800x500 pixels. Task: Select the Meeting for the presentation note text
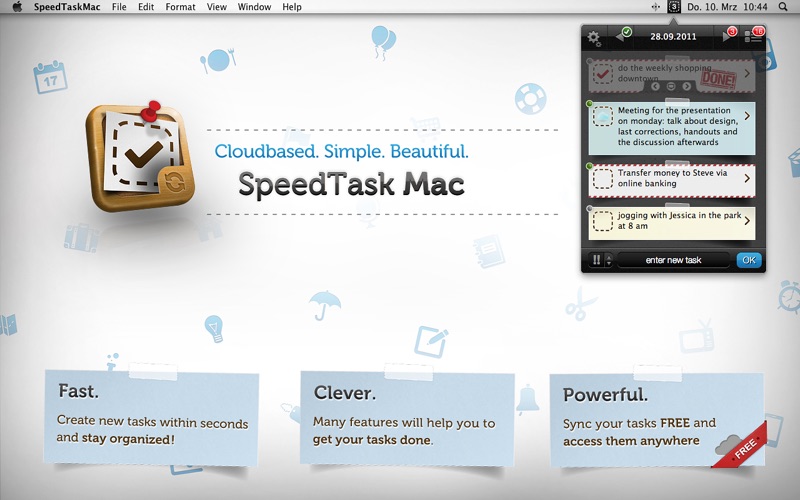[678, 126]
